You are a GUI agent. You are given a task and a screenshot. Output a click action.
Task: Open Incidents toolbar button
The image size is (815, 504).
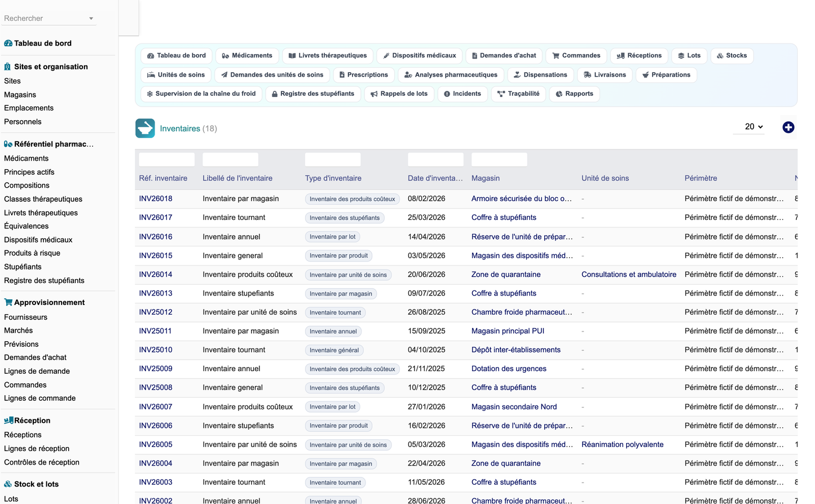pos(462,94)
